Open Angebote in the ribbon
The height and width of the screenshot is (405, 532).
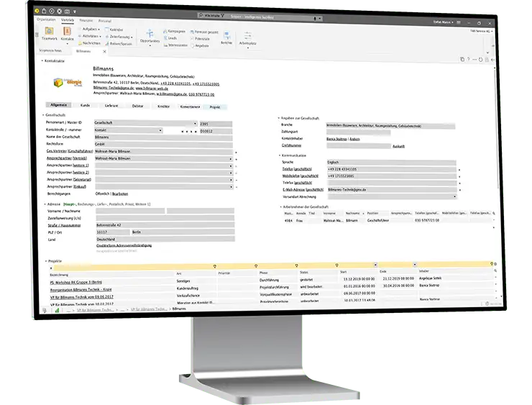click(200, 45)
